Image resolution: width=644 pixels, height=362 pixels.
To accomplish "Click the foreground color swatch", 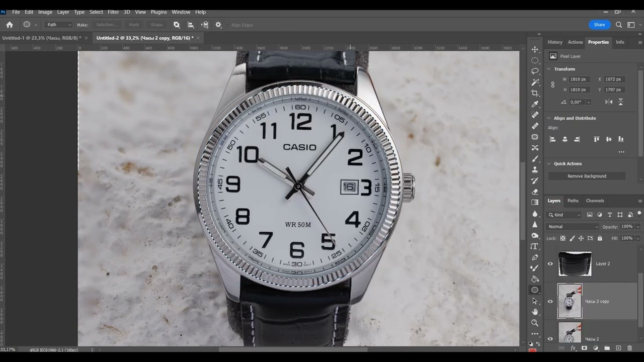I will tap(533, 350).
